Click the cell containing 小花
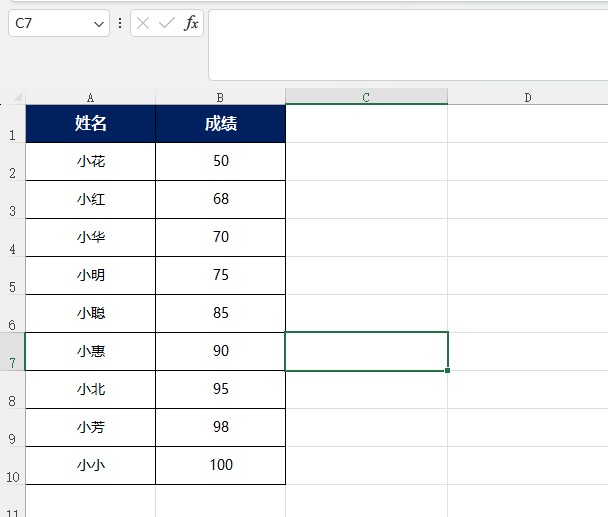 tap(90, 161)
